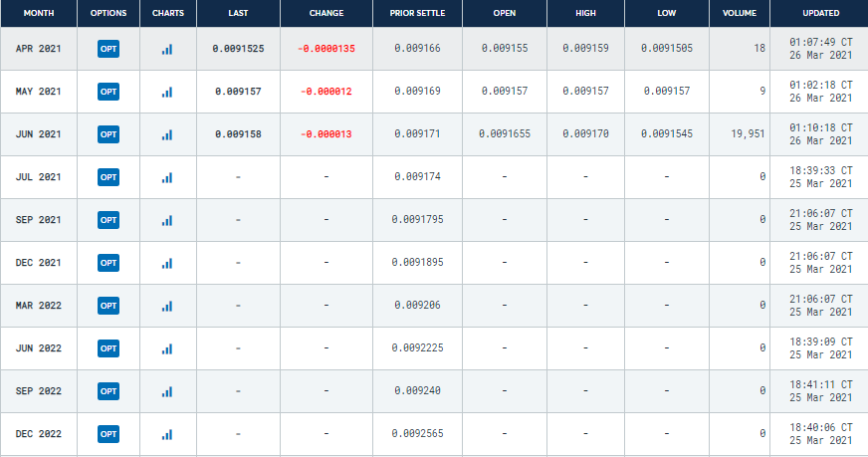Select the DEC 2021 month cell
The width and height of the screenshot is (868, 457).
38,263
